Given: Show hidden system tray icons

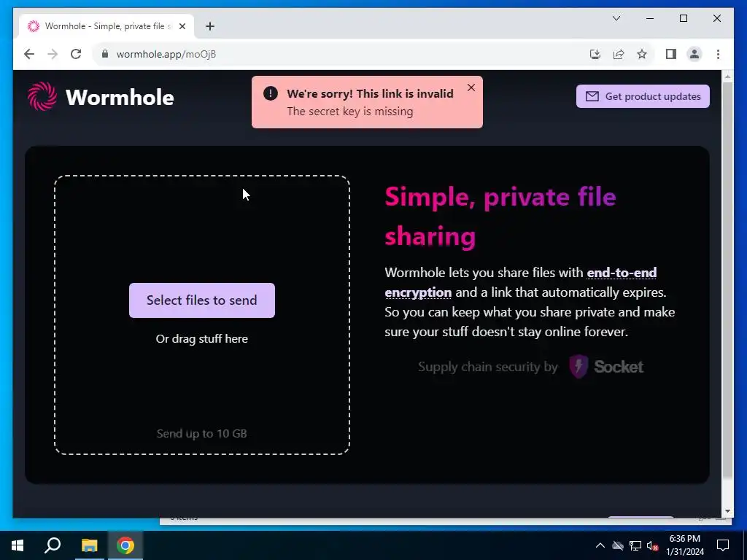Looking at the screenshot, I should tap(600, 545).
